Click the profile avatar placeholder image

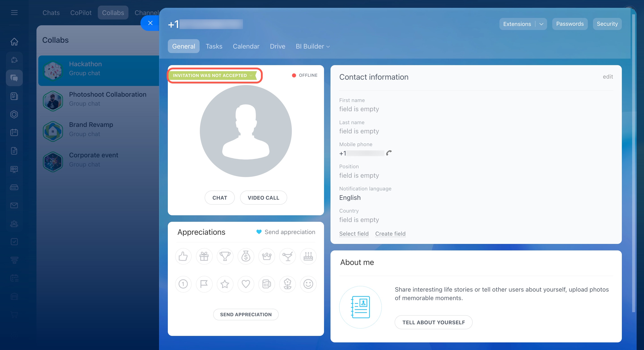click(x=245, y=131)
